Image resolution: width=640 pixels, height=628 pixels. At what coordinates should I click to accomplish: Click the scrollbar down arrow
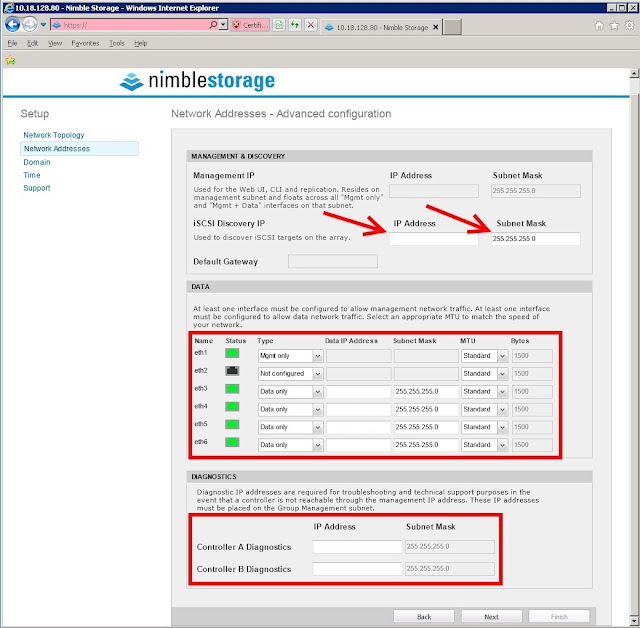pos(634,621)
